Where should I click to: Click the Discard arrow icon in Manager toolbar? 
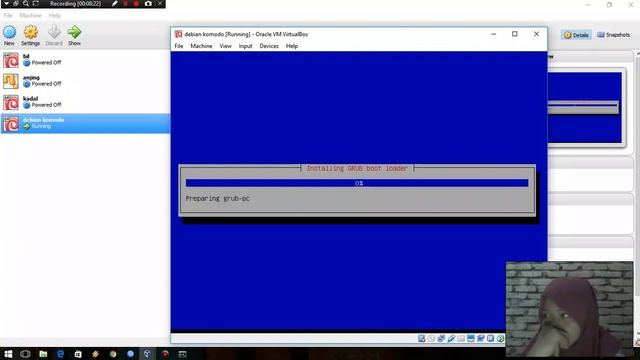54,32
